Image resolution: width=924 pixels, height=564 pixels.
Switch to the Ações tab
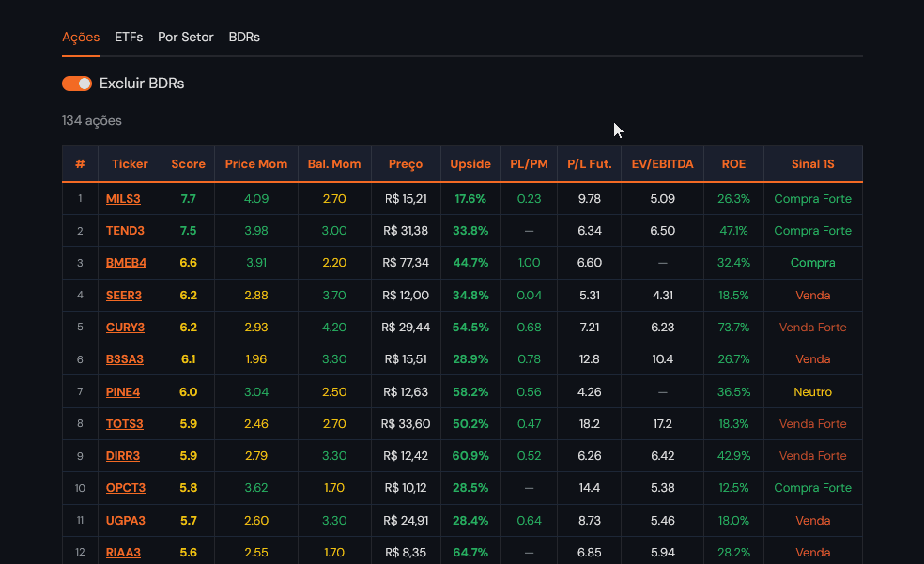(81, 38)
